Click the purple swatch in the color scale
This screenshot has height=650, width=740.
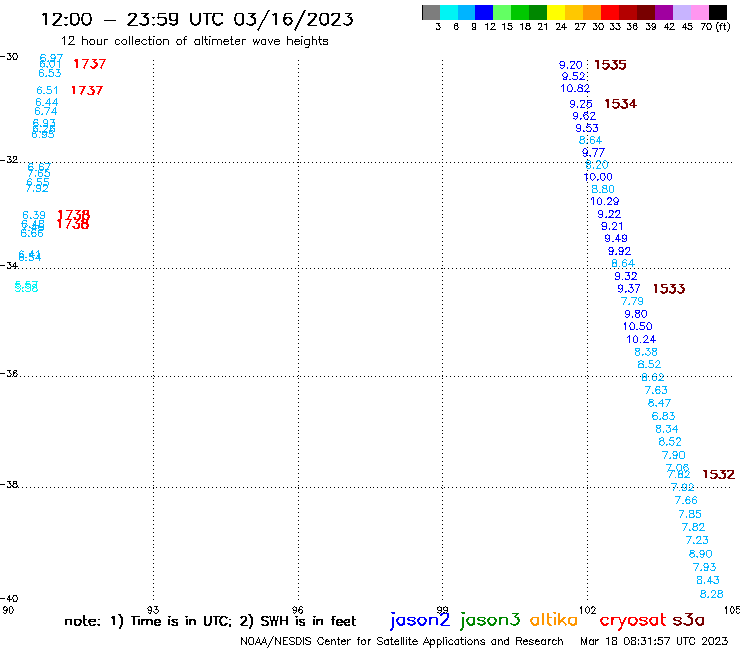tap(664, 12)
